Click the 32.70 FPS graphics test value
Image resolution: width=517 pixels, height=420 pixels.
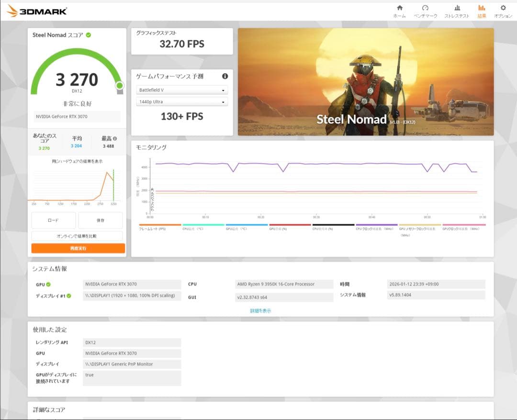pyautogui.click(x=182, y=44)
